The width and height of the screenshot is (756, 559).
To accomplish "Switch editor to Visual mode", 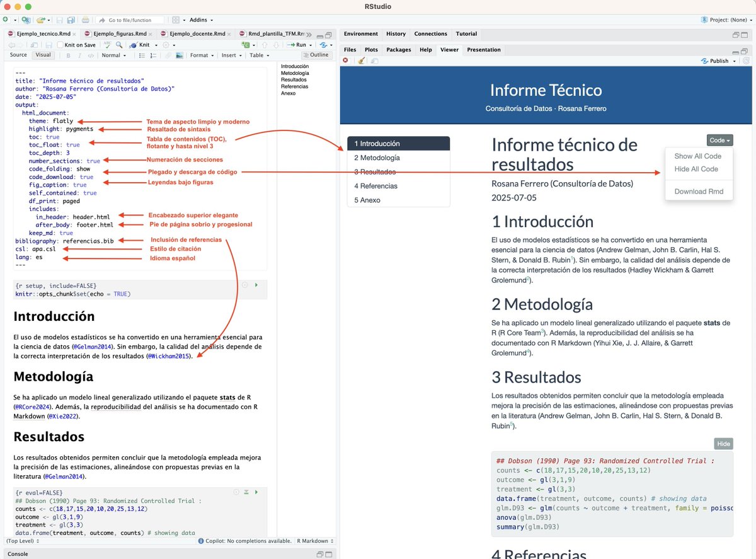I will pyautogui.click(x=43, y=55).
